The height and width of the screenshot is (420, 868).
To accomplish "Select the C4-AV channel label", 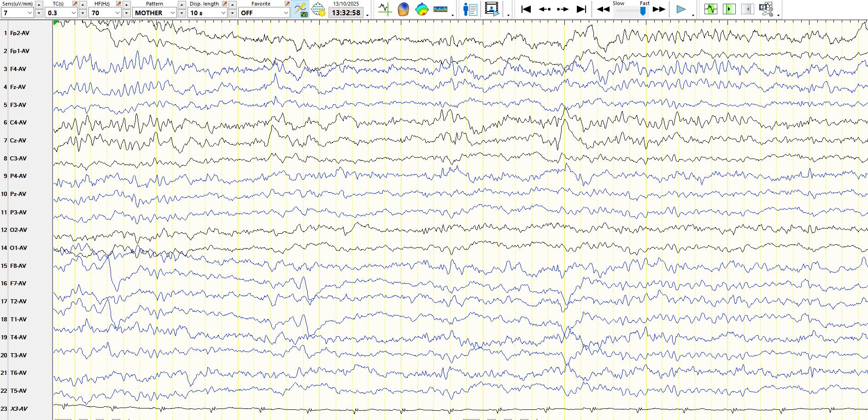I will point(18,123).
